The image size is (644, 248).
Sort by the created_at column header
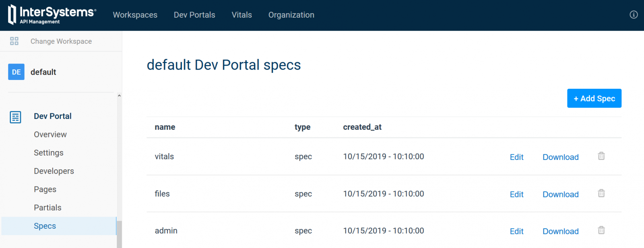click(362, 127)
